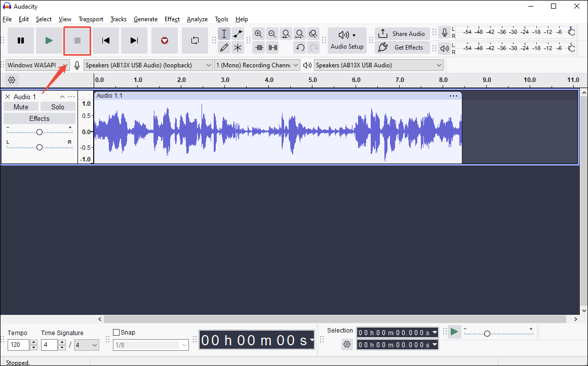Click the Audio 1.1 clip title
Viewport: 588px width, 366px height.
click(109, 96)
